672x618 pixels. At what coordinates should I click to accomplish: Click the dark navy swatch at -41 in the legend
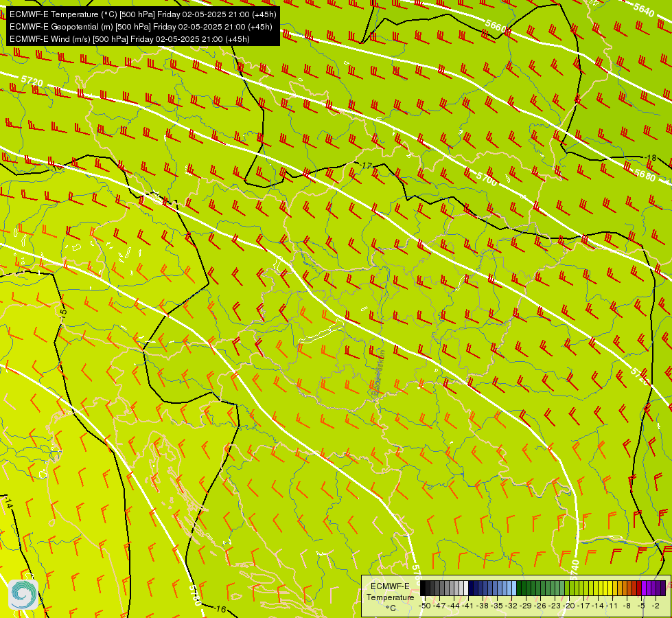point(471,588)
